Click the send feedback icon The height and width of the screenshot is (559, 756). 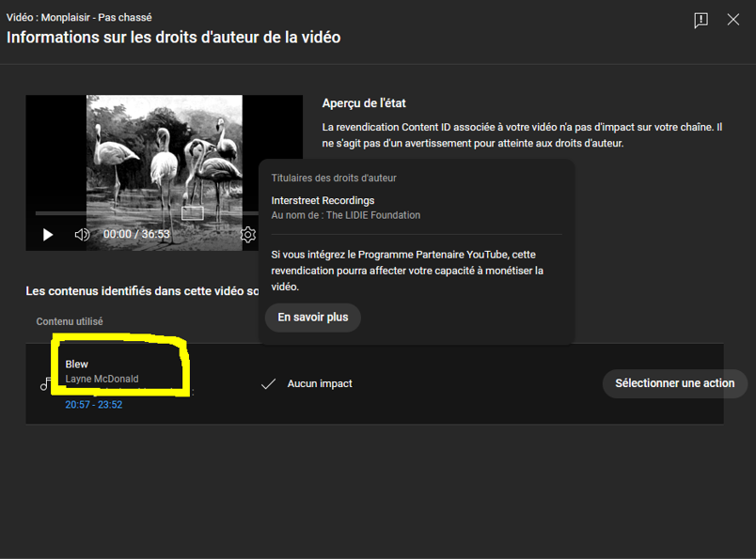(701, 21)
